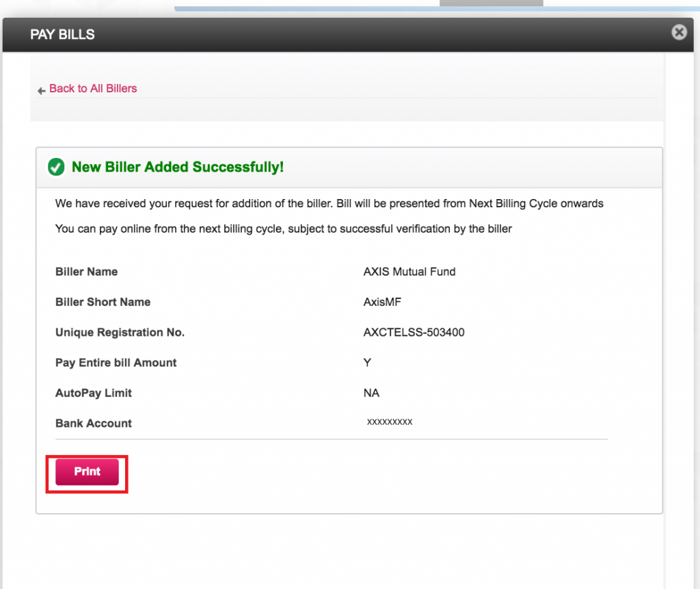700x589 pixels.
Task: Select registration number AXCTELSS-503400
Action: tap(414, 332)
